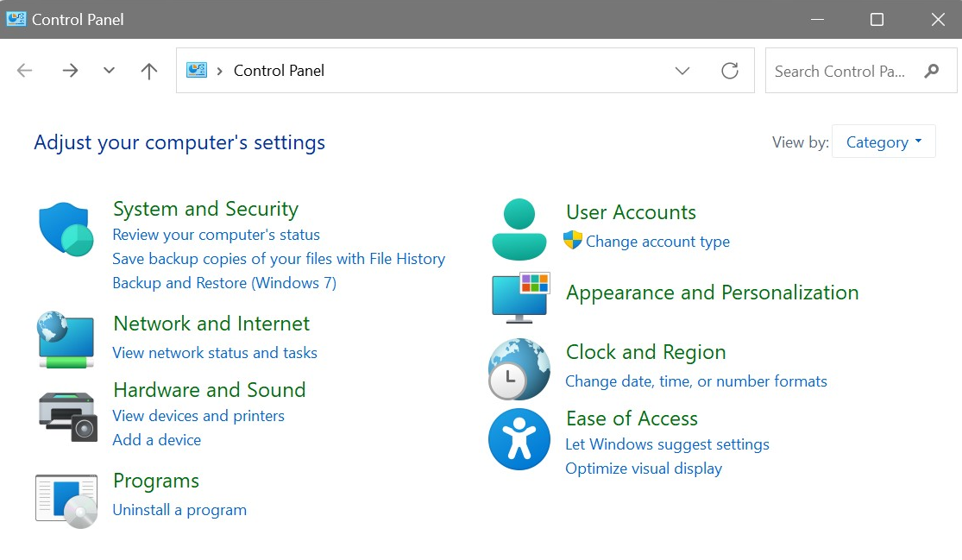Click the Uninstall a program link
The width and height of the screenshot is (962, 560).
179,510
